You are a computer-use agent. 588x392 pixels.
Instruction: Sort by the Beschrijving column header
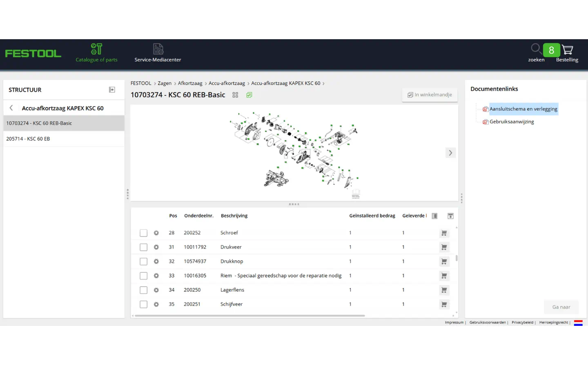pyautogui.click(x=234, y=216)
